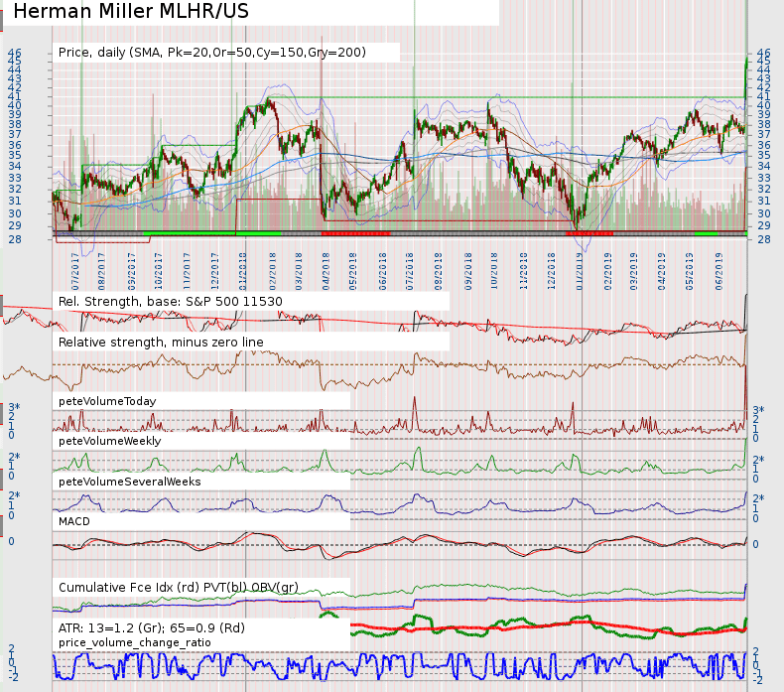The image size is (784, 692).
Task: Click the 04/2018 date label
Action: 326,271
